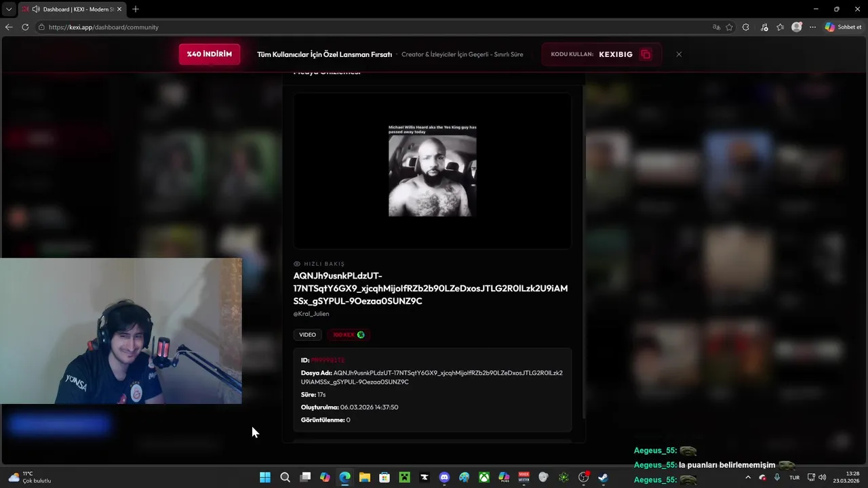Open the browser extensions menu
868x488 pixels.
(x=746, y=27)
